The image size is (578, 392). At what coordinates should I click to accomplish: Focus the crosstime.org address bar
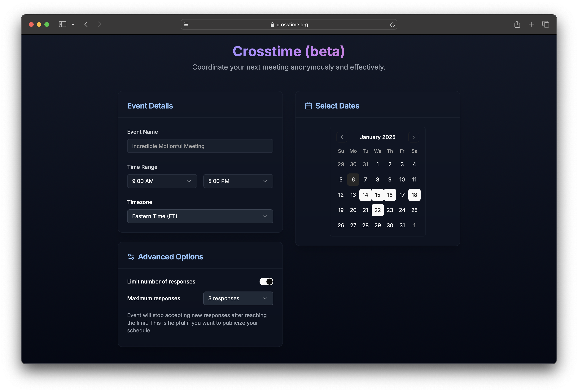tap(289, 24)
